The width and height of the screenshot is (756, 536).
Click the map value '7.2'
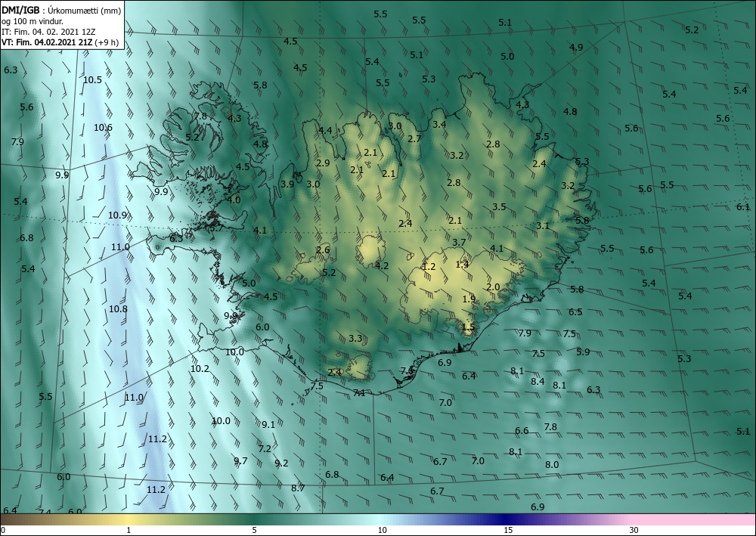point(265,449)
